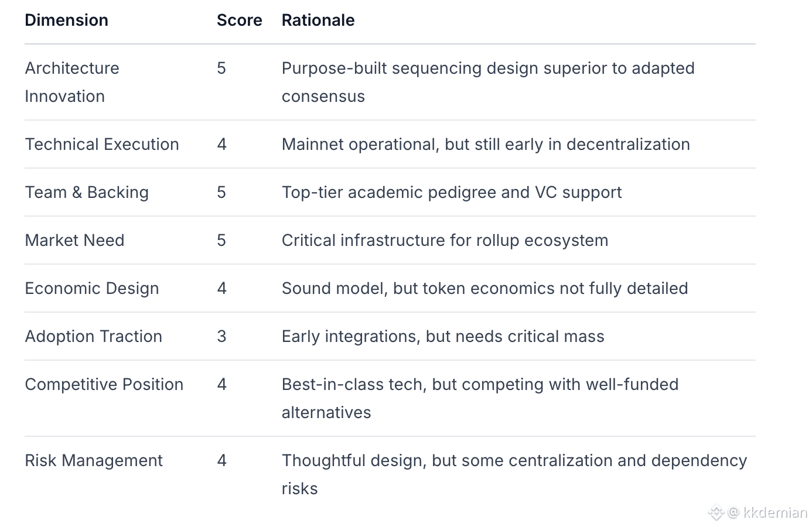Screen dimensions: 812x527
Task: Click the 'Mainnet operational' rationale text
Action: point(486,145)
